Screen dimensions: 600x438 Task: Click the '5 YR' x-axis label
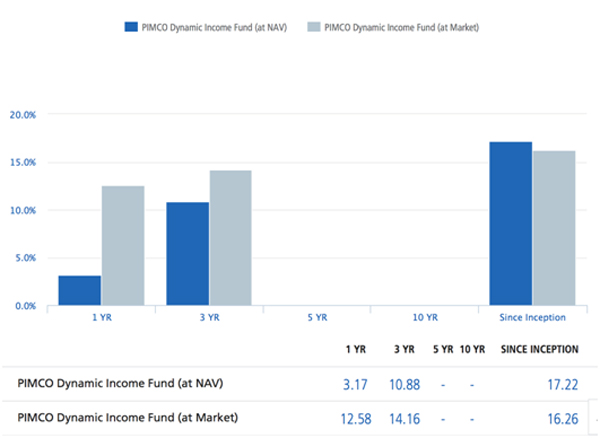coord(318,318)
